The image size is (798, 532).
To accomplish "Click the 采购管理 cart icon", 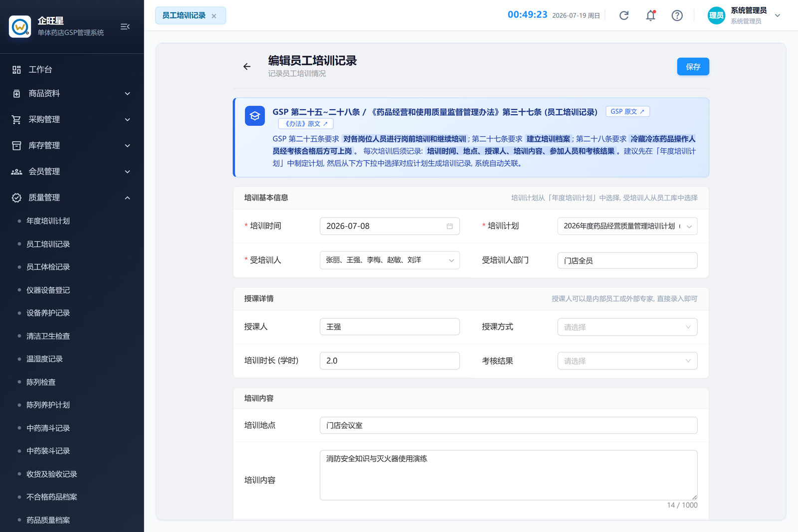I will click(x=16, y=120).
